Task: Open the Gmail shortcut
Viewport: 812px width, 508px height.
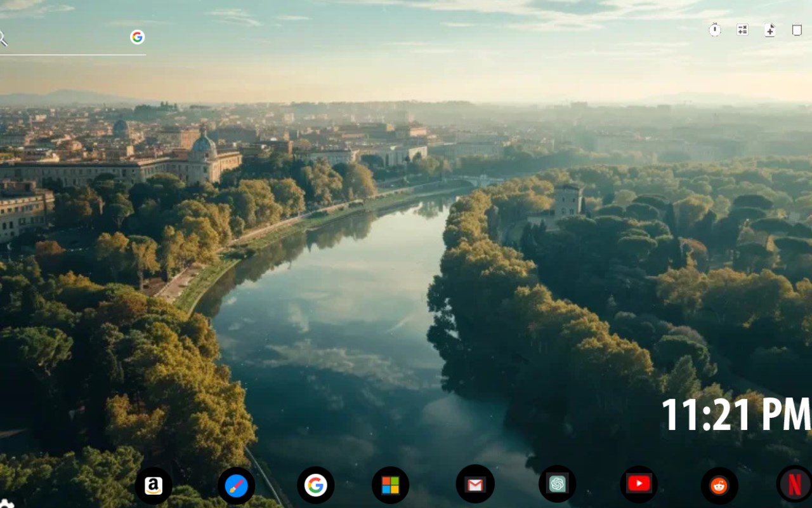Action: click(x=475, y=485)
